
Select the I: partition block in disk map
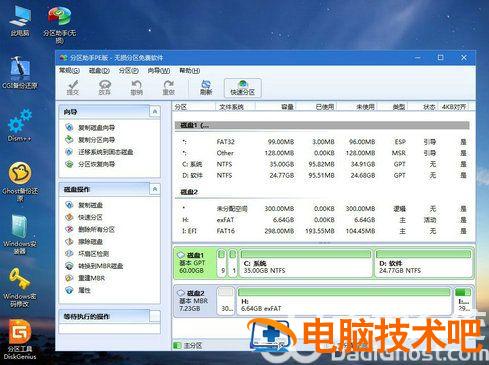coord(463,301)
